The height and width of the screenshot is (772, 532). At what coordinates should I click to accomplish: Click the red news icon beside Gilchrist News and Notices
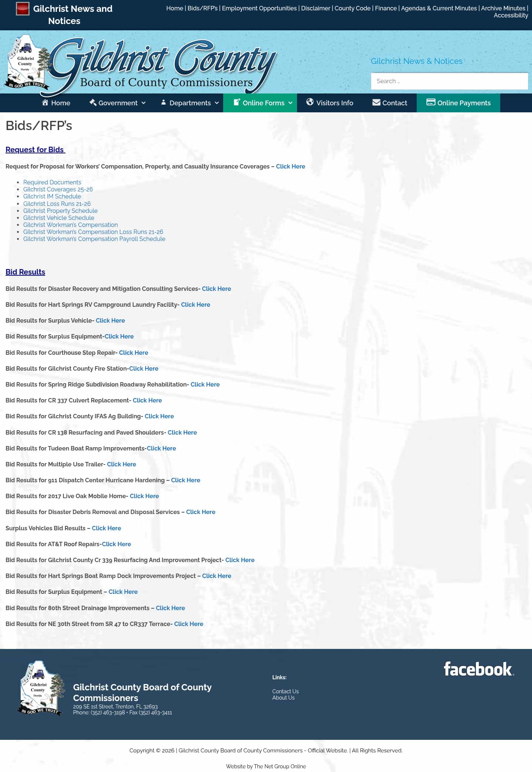tap(23, 8)
